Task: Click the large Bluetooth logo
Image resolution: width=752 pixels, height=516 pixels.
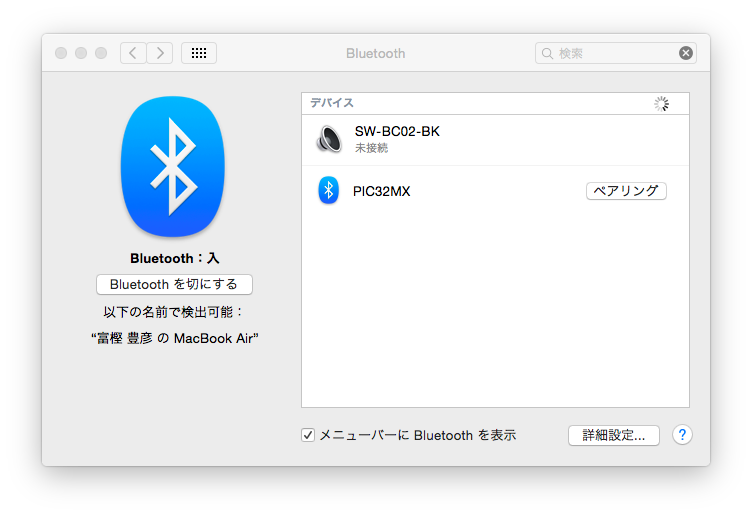Action: (173, 167)
